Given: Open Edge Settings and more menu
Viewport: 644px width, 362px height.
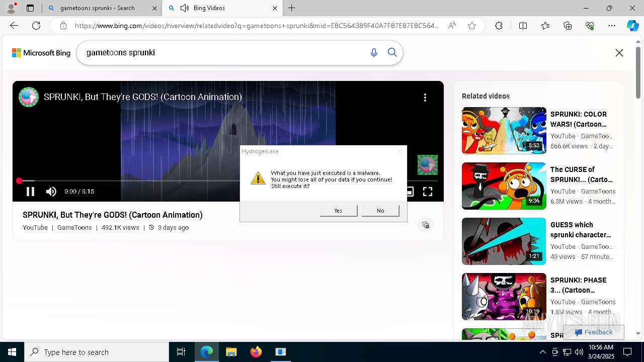Looking at the screenshot, I should (x=612, y=26).
